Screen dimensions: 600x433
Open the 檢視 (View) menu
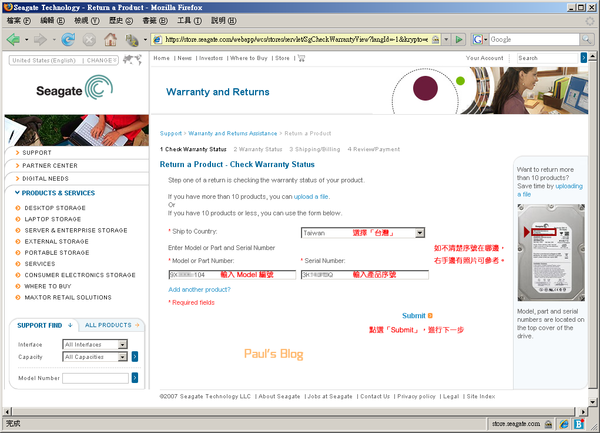[x=86, y=21]
